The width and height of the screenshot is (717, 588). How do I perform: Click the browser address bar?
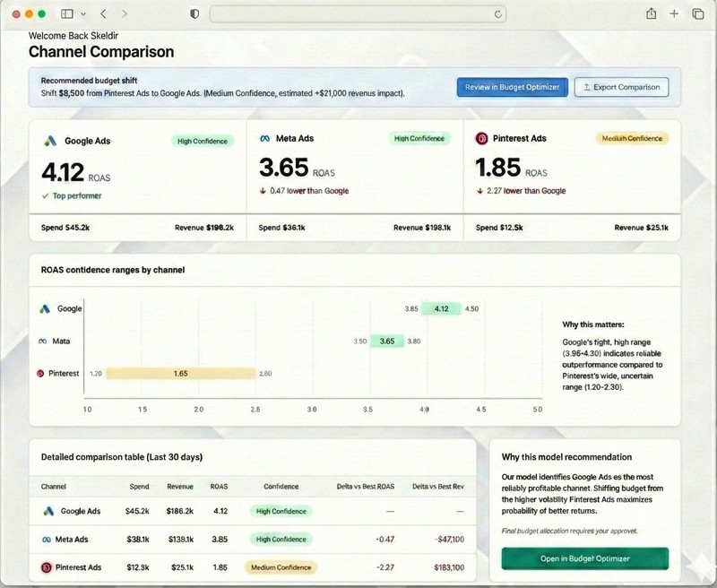[x=358, y=13]
